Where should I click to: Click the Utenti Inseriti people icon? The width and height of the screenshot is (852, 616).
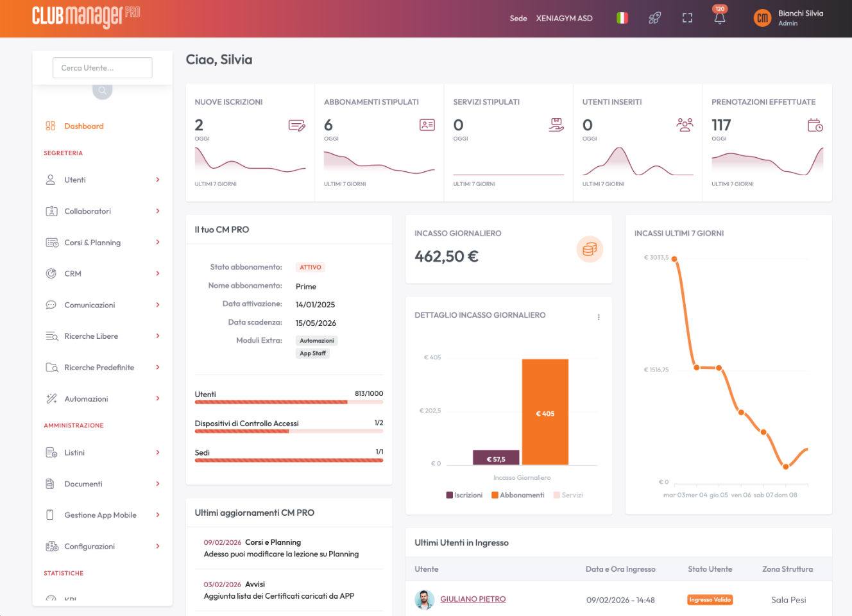tap(685, 124)
